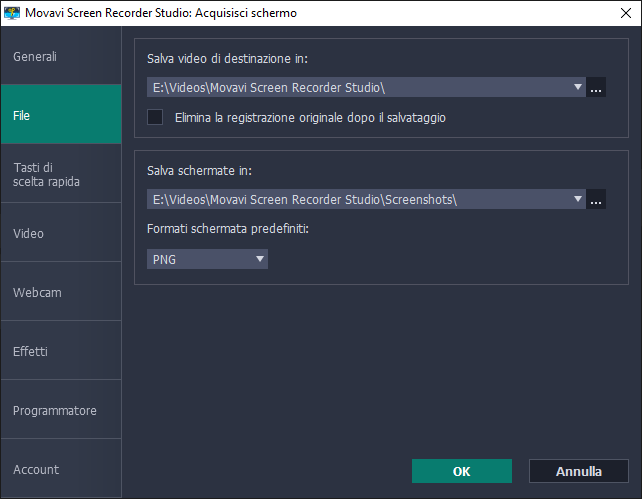Switch to the Generali tab
Screen dimensions: 642x499
(x=61, y=57)
